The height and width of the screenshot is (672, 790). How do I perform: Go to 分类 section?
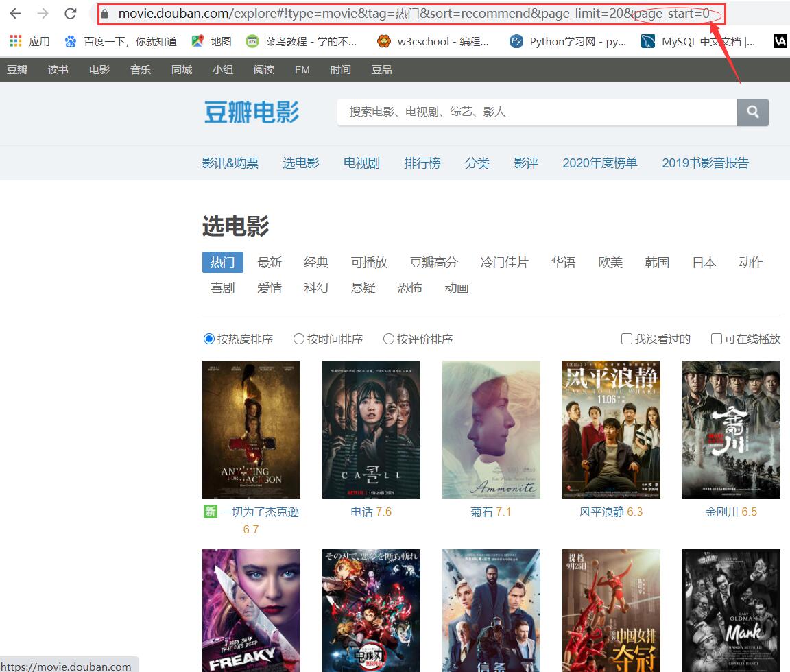click(477, 163)
